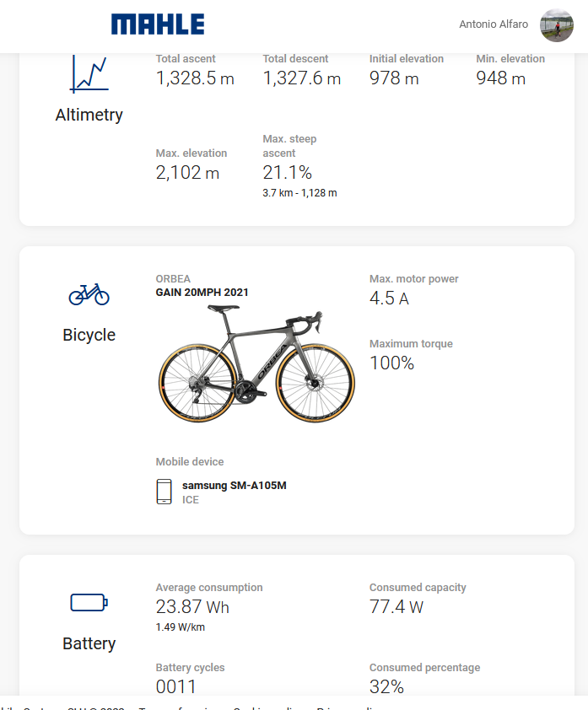Click the mobile phone device icon

(164, 492)
